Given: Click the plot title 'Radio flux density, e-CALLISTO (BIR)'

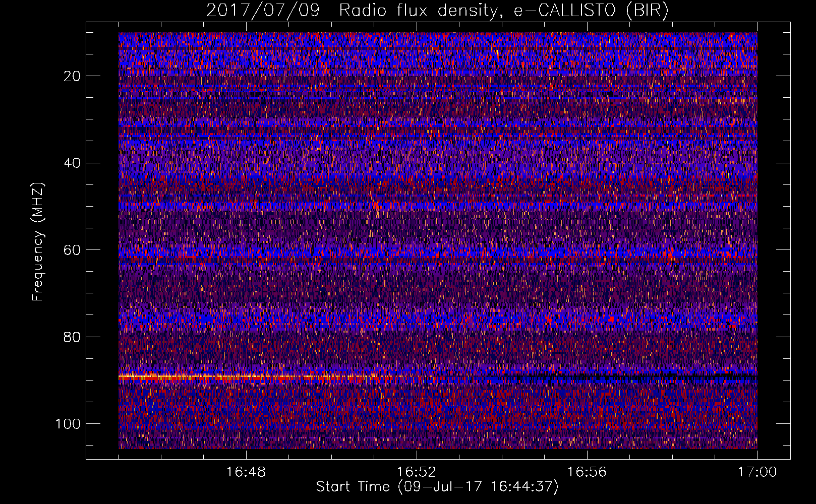Looking at the screenshot, I should (x=504, y=11).
